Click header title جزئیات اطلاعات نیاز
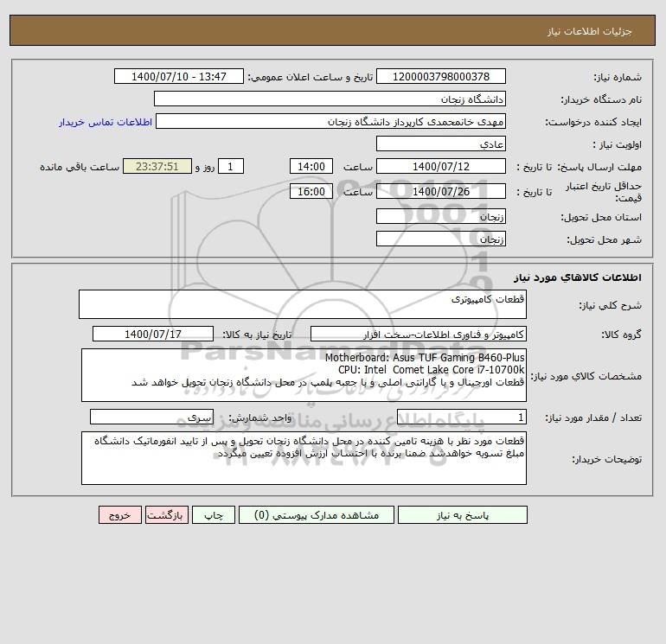 pyautogui.click(x=590, y=31)
